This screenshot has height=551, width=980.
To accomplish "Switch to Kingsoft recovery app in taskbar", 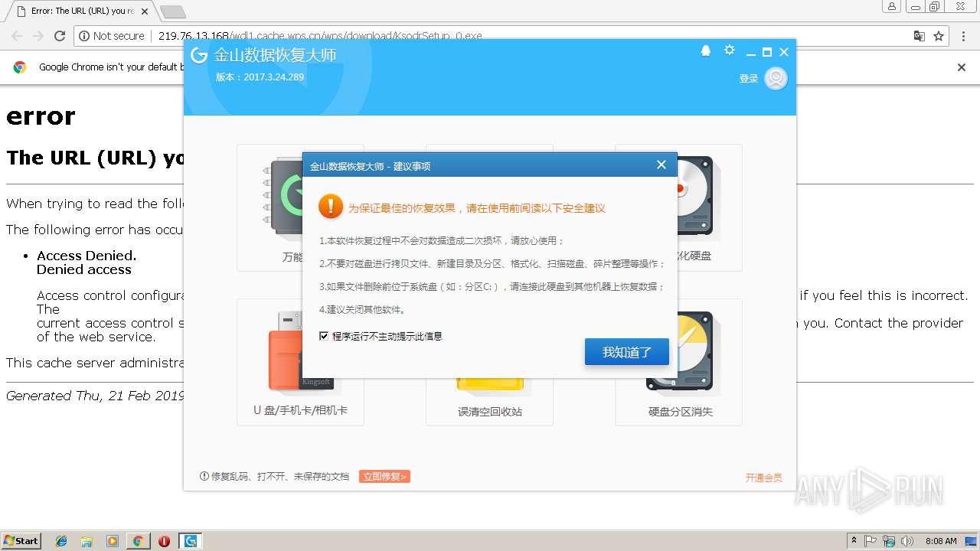I will coord(190,541).
